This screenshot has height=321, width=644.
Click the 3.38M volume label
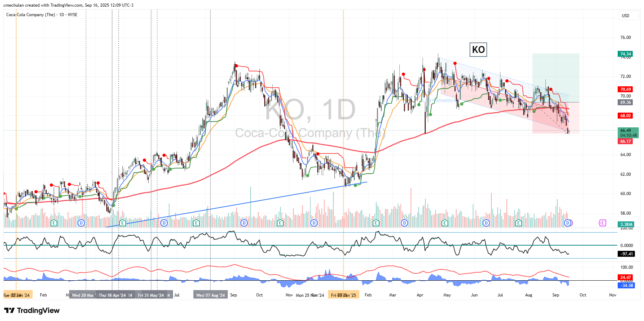tap(626, 225)
